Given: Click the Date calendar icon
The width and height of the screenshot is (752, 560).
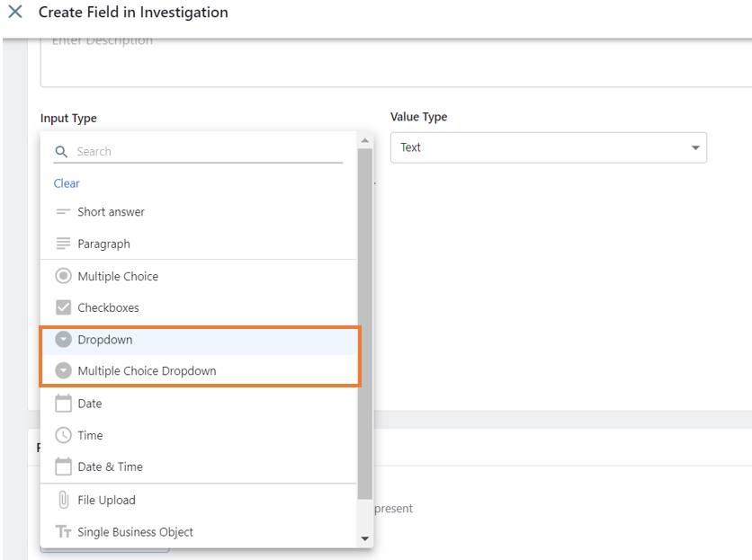Looking at the screenshot, I should [x=63, y=404].
